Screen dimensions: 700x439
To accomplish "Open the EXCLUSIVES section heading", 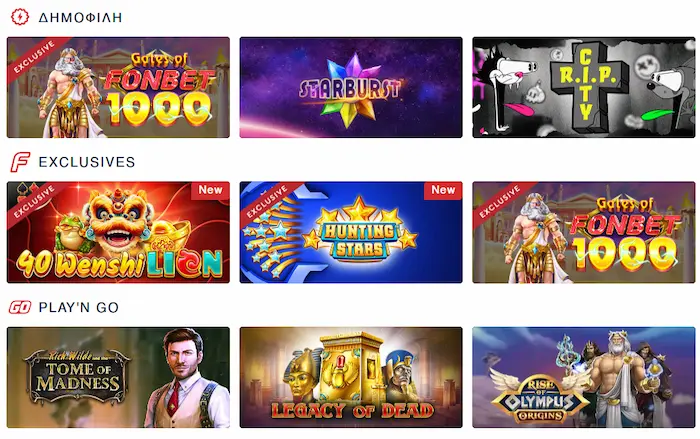I will pos(87,162).
